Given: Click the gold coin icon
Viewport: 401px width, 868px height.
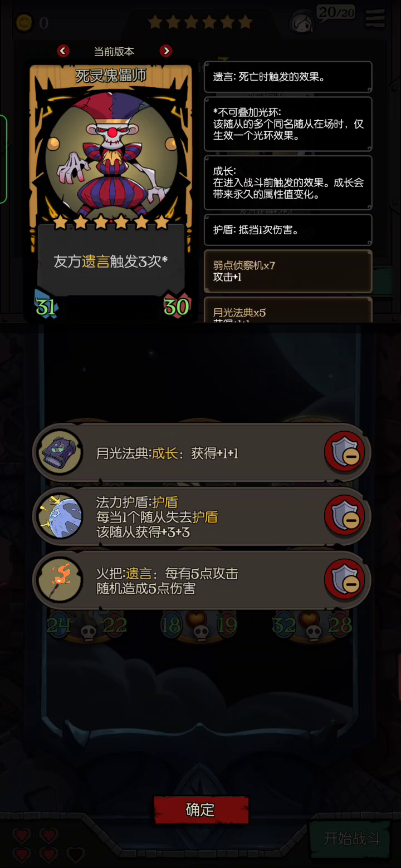Looking at the screenshot, I should point(23,23).
